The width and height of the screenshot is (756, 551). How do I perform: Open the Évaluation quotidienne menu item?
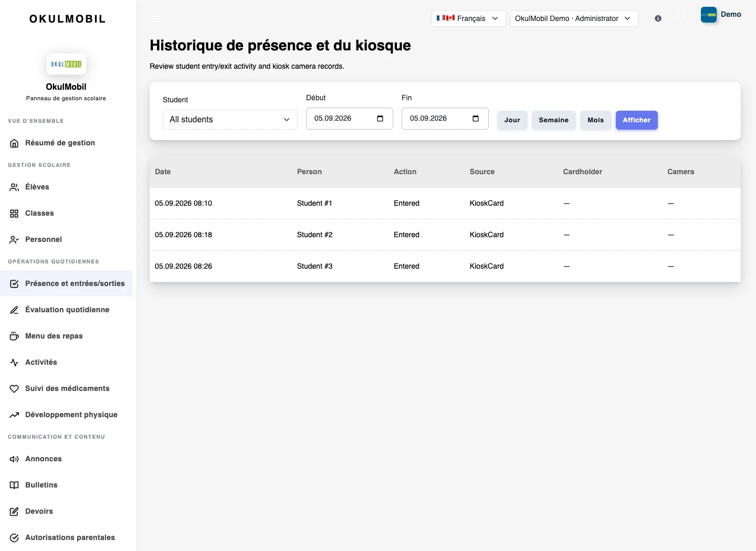(x=66, y=310)
